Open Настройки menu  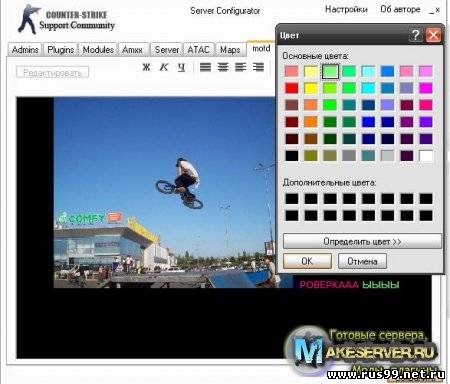click(x=346, y=9)
